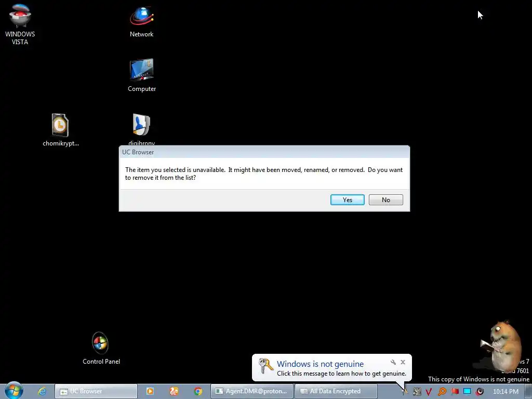The image size is (532, 399).
Task: Select the digibrony desktop icon
Action: [141, 129]
